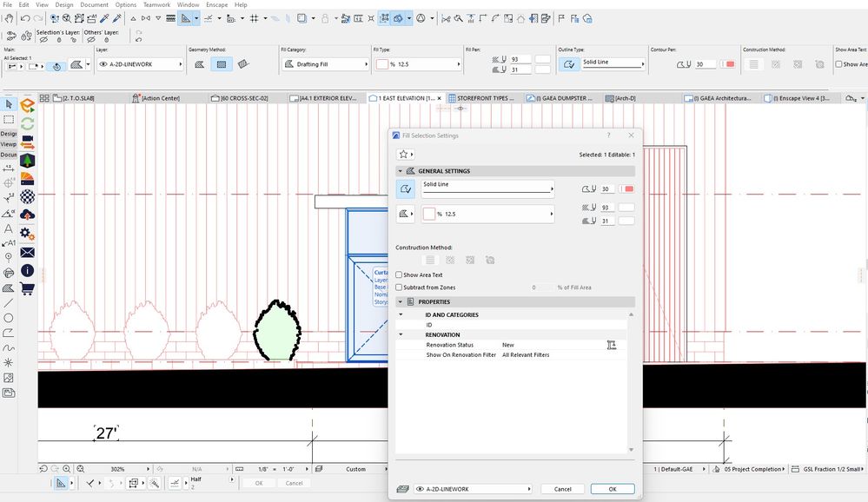The height and width of the screenshot is (502, 868).
Task: Open Favorites star in Fill Settings dialog
Action: coord(405,154)
